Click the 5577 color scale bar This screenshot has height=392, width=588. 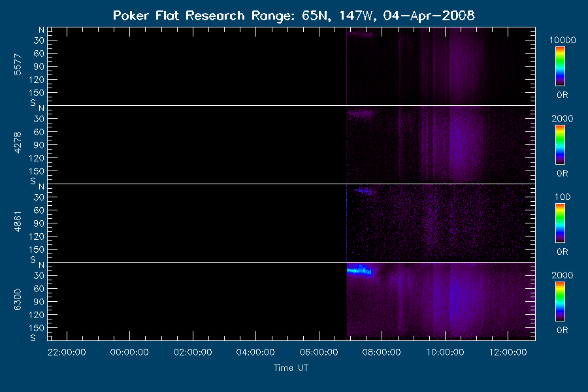point(560,67)
